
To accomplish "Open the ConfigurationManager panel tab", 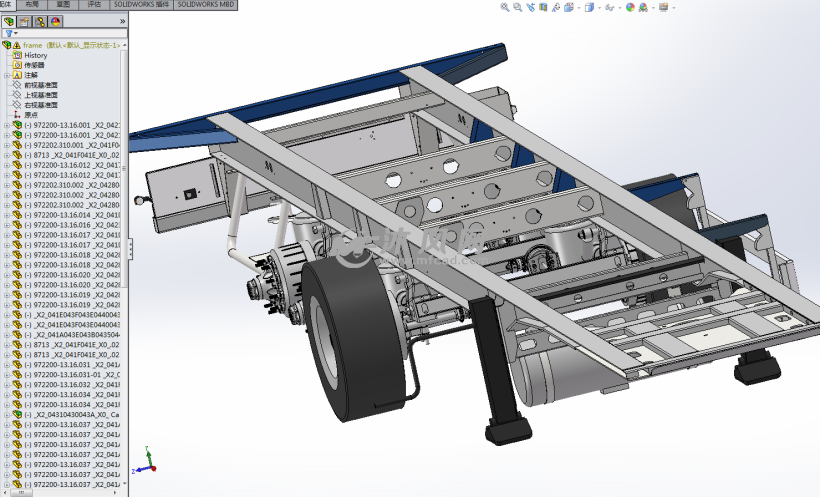I will click(40, 20).
